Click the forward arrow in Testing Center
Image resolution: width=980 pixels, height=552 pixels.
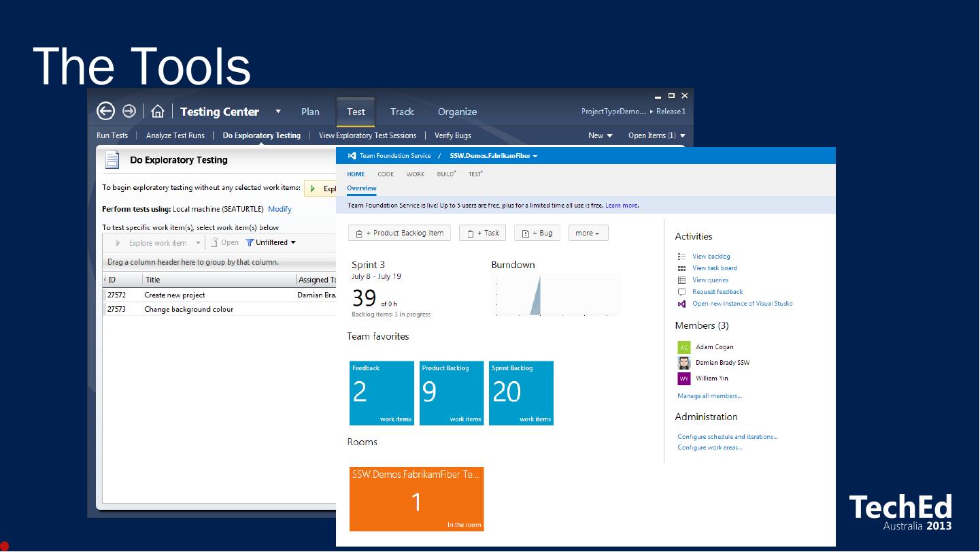(x=129, y=111)
